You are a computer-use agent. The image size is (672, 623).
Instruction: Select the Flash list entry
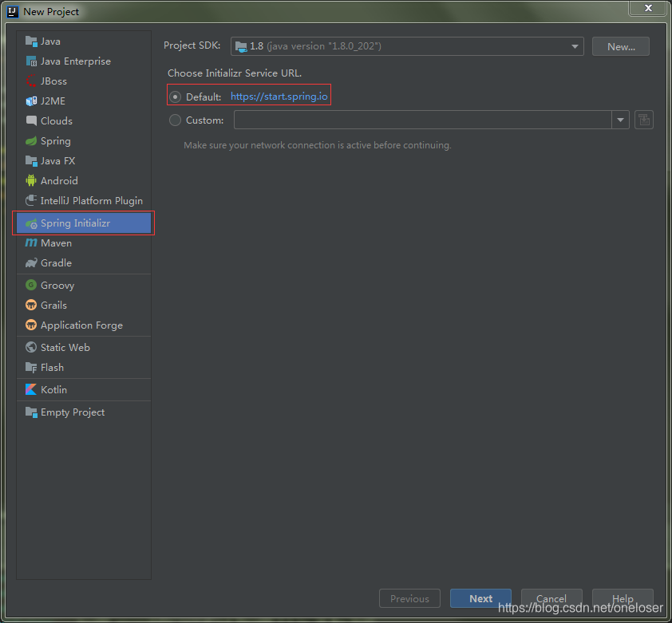(x=84, y=367)
